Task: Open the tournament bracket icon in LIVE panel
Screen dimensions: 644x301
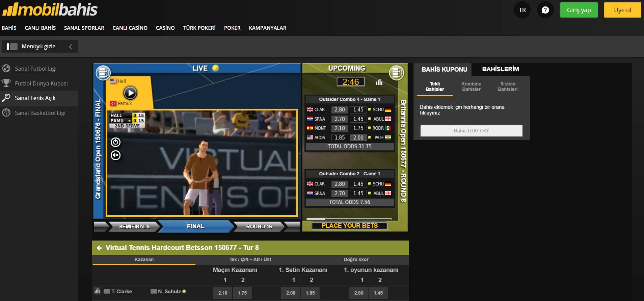Action: (103, 72)
